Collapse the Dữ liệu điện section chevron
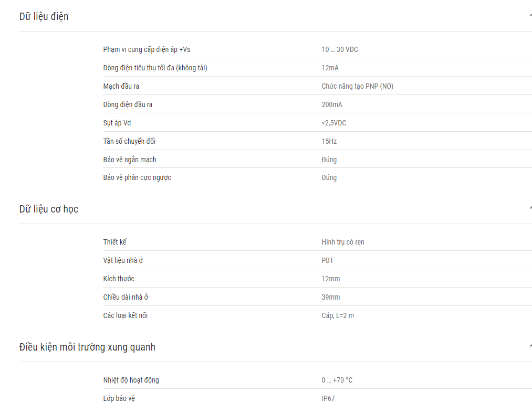The width and height of the screenshot is (532, 413). tap(530, 16)
